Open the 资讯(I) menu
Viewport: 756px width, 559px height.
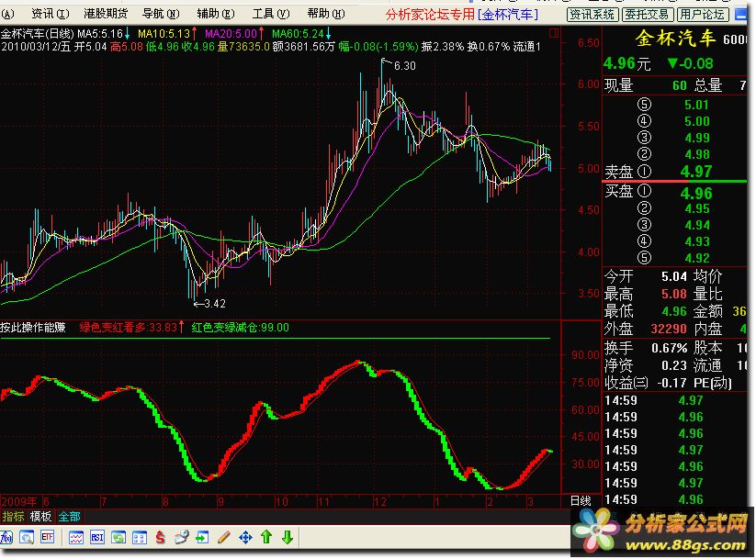tap(50, 14)
